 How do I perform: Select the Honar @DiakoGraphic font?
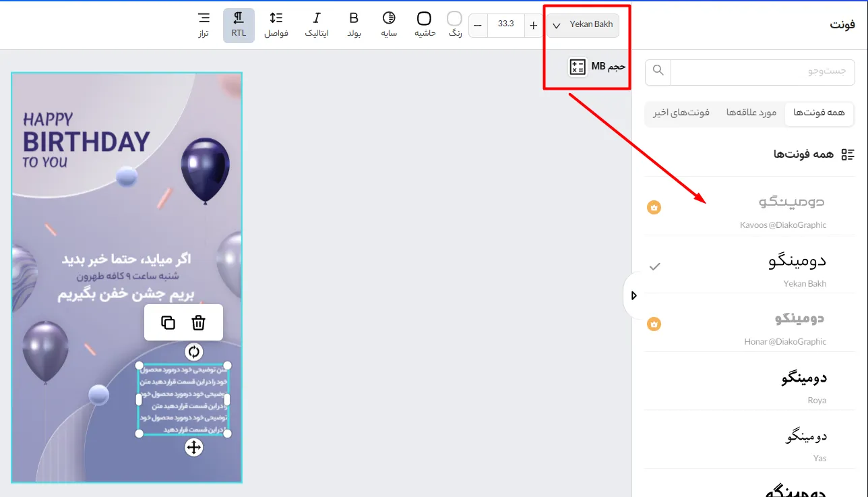[x=749, y=324]
